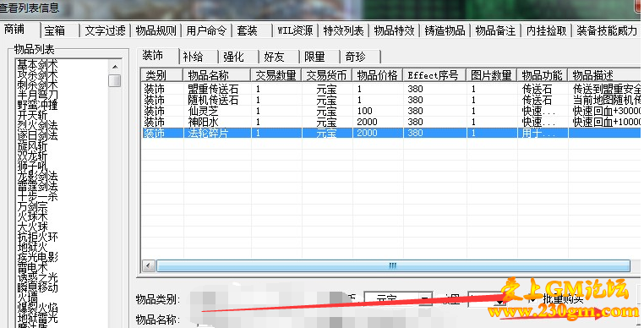Select 瞬息移动 in the item list
The height and width of the screenshot is (328, 644).
coord(37,287)
